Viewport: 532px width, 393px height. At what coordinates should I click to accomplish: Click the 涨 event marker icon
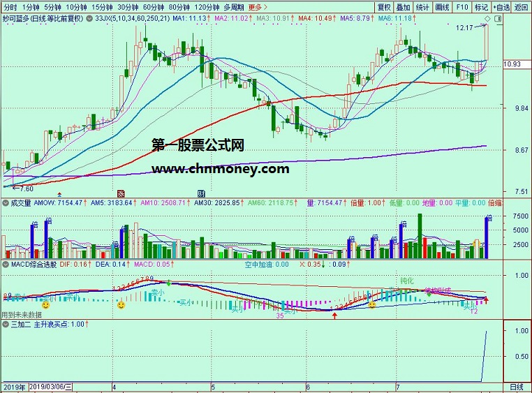tap(121, 193)
